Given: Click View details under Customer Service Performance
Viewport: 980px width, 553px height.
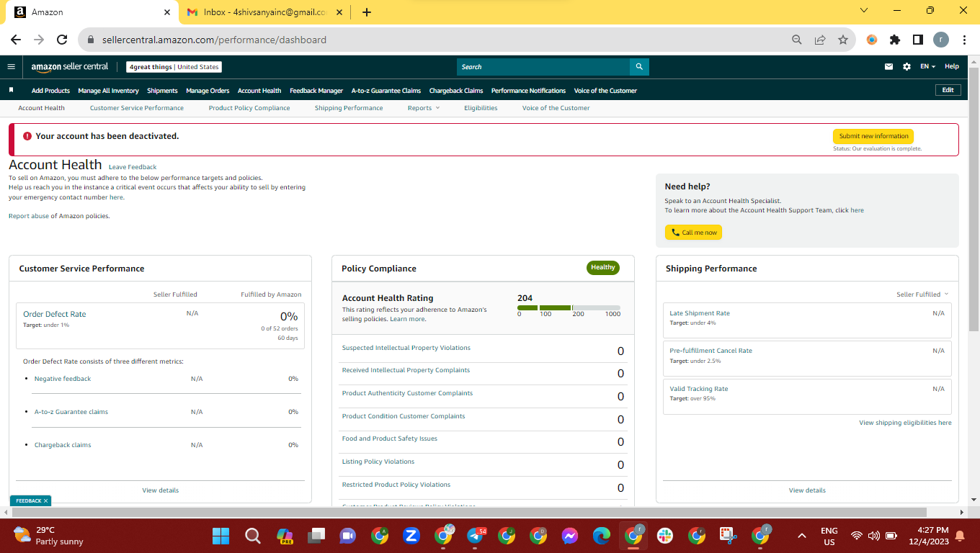Looking at the screenshot, I should tap(160, 490).
